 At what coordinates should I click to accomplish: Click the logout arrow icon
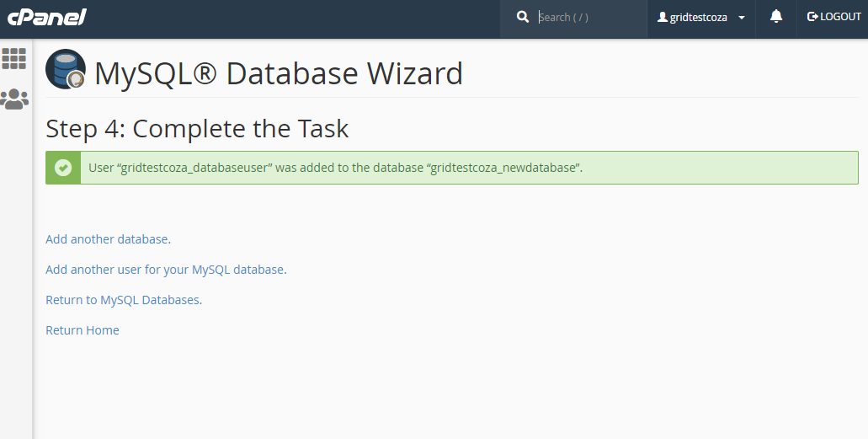coord(812,17)
